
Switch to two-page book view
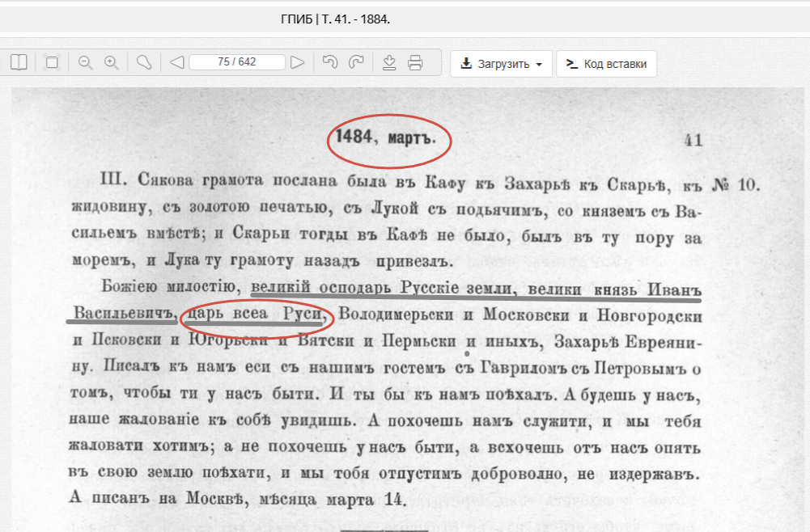coord(19,62)
